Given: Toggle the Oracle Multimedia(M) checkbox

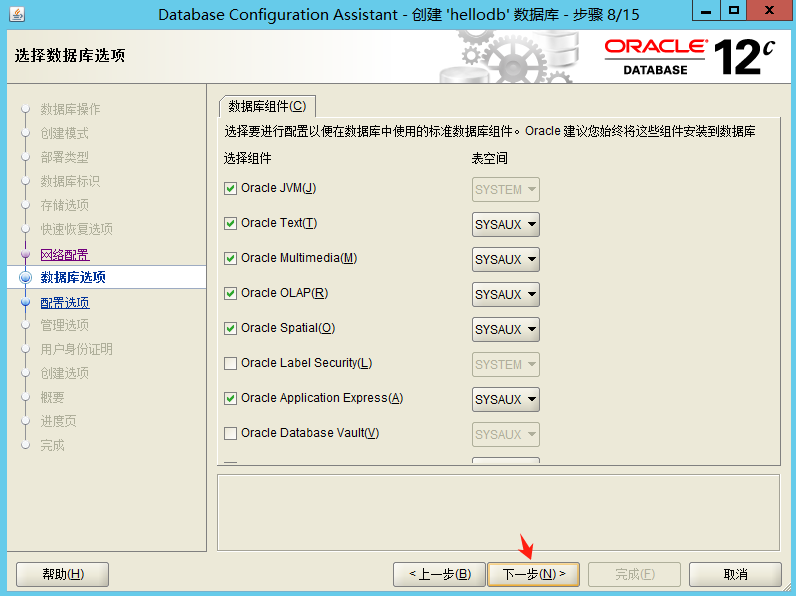Looking at the screenshot, I should [x=230, y=258].
